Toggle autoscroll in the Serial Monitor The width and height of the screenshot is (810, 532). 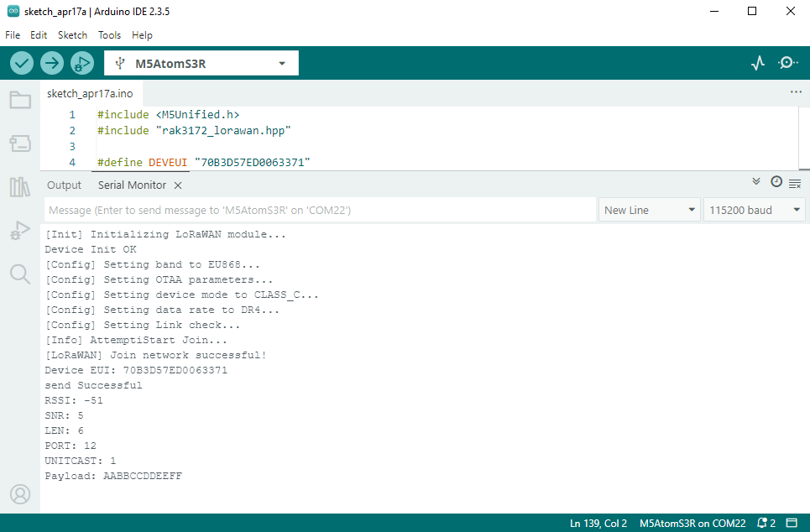click(756, 181)
